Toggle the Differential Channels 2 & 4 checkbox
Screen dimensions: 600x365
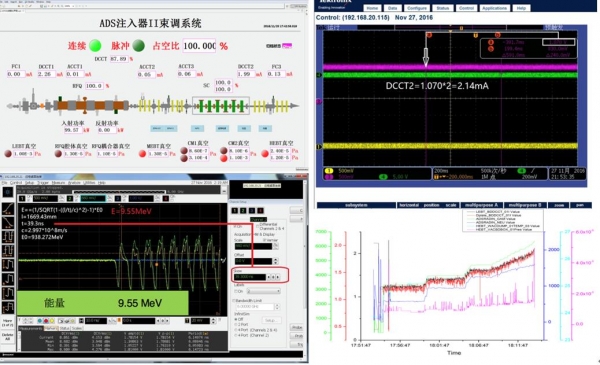pyautogui.click(x=258, y=226)
